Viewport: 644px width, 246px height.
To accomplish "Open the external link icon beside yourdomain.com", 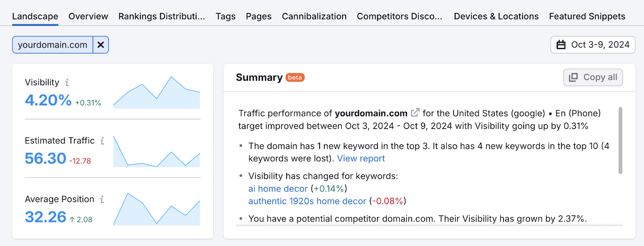I will 415,113.
